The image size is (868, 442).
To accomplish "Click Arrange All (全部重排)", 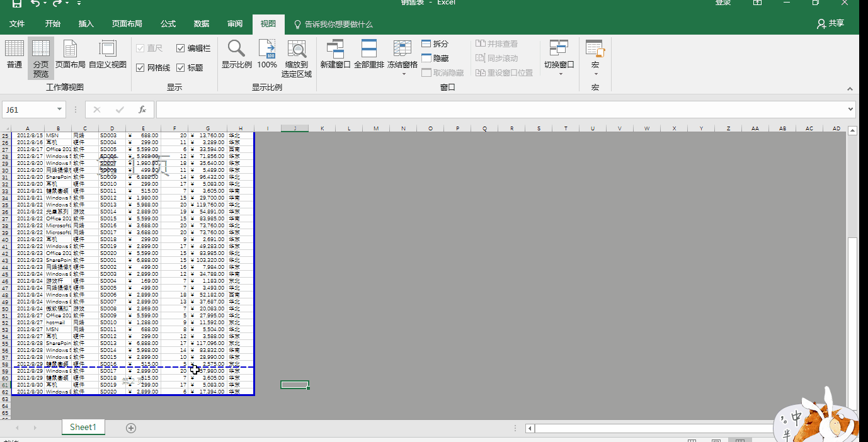I will click(368, 54).
